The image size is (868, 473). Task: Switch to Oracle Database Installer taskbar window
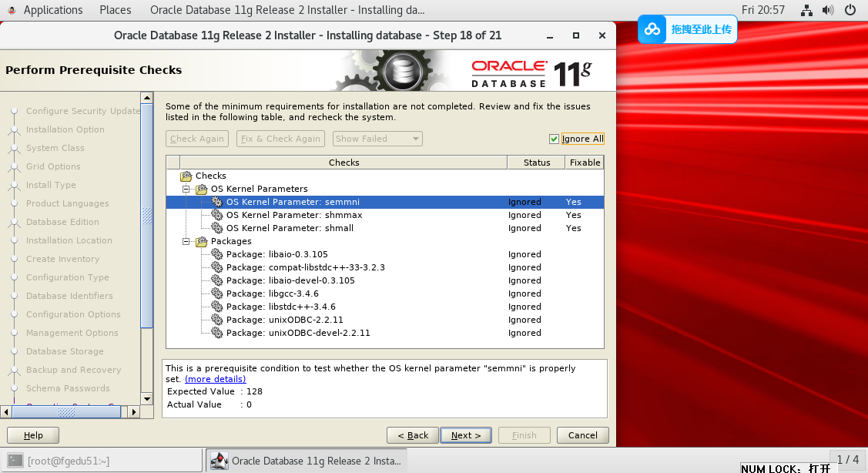click(x=307, y=460)
